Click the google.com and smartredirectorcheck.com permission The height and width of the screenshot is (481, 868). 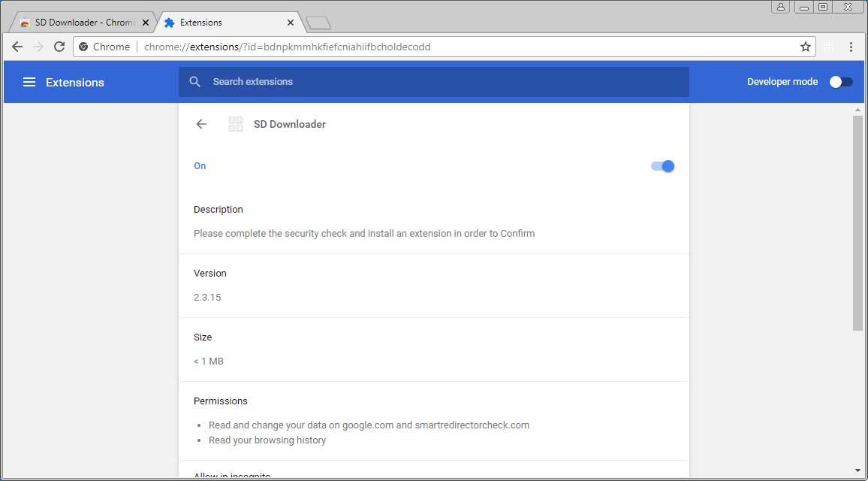tap(369, 425)
